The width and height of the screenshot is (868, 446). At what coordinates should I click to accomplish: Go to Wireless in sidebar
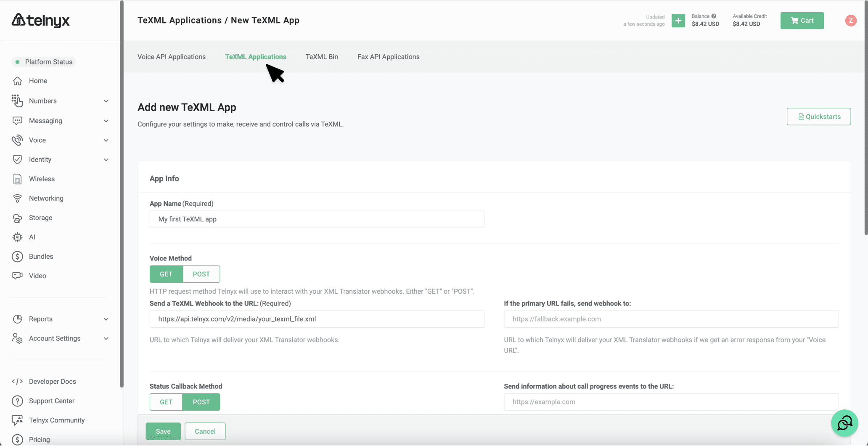click(42, 179)
